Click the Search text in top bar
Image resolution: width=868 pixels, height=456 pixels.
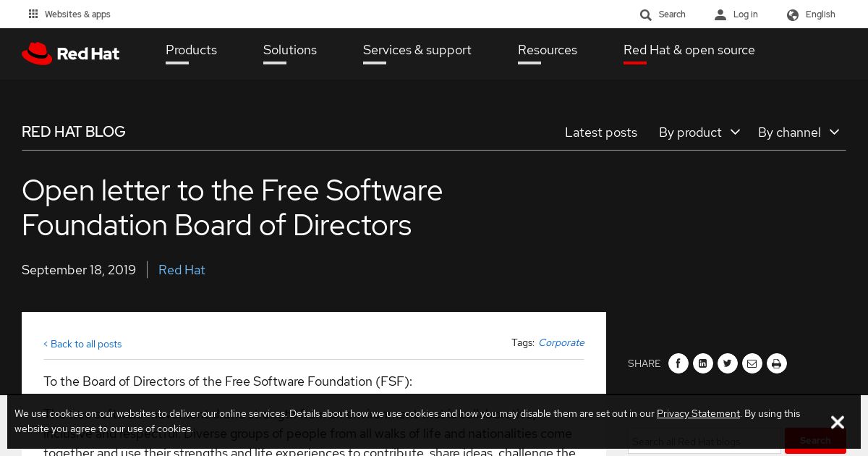click(672, 14)
